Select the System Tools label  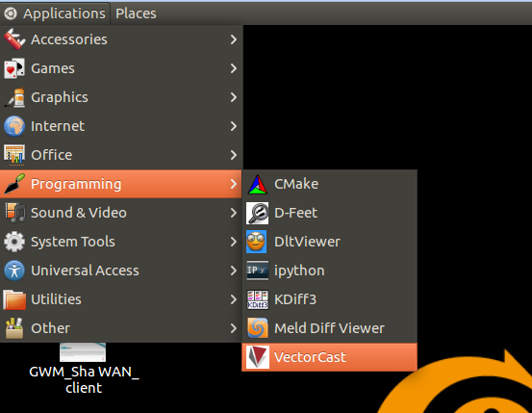tap(73, 242)
